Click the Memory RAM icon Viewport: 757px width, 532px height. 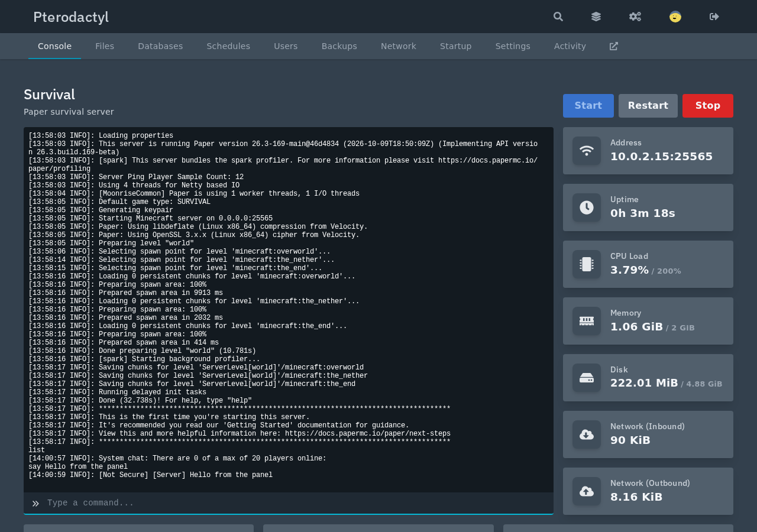point(587,321)
